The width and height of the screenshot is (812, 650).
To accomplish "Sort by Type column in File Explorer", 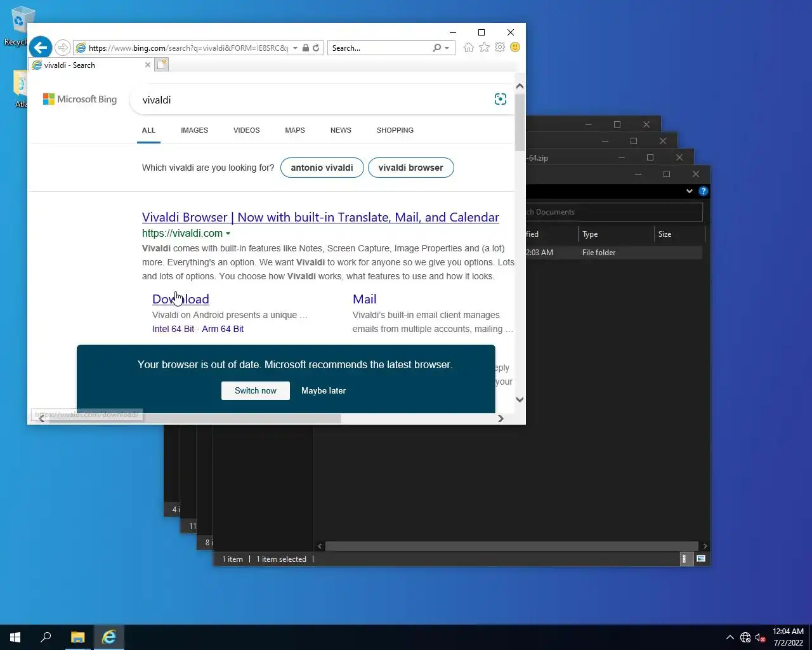I will pos(615,234).
